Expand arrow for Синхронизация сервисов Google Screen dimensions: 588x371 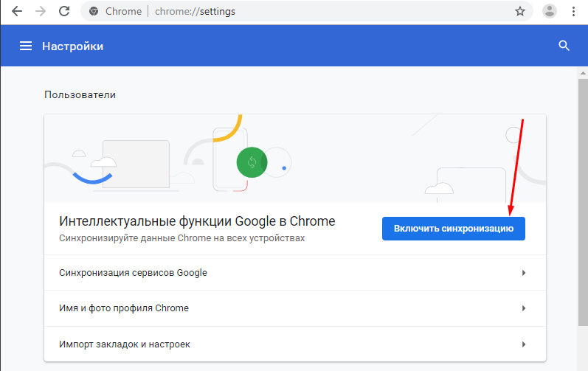pyautogui.click(x=524, y=273)
